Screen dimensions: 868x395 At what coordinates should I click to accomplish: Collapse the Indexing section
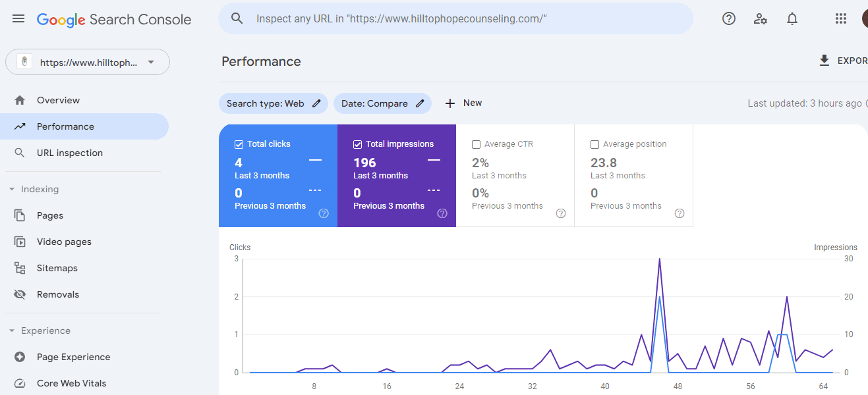pos(12,189)
